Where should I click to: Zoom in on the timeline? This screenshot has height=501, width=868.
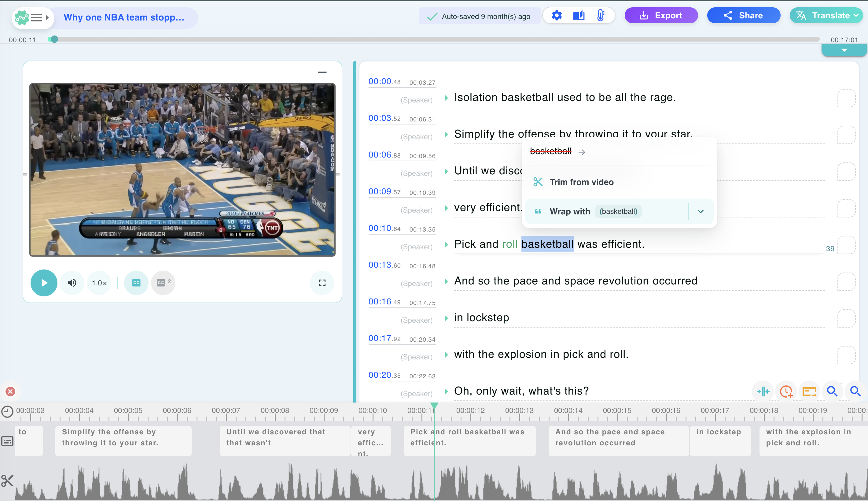tap(832, 391)
